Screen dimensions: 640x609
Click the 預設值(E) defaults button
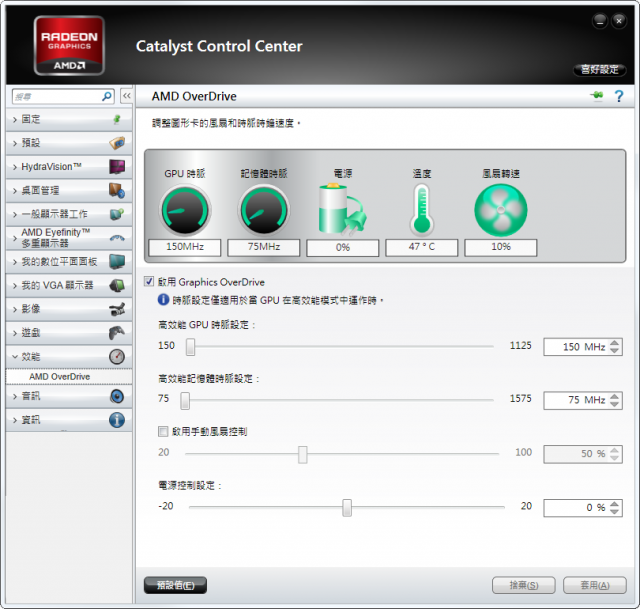pos(176,585)
